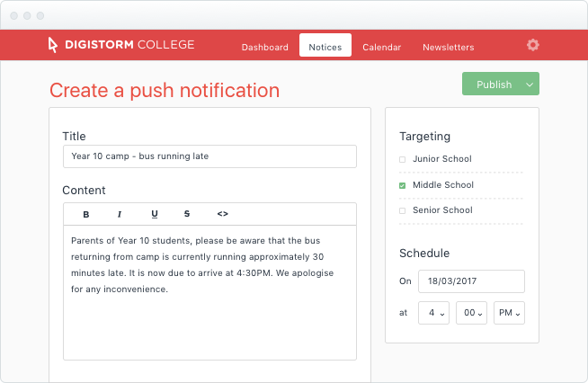Click the green Publish button
The image size is (588, 383).
(492, 85)
